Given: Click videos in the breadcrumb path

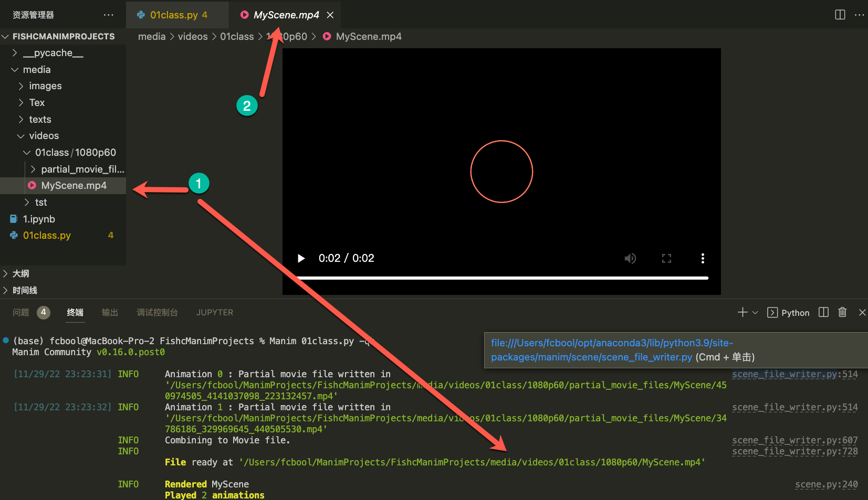Looking at the screenshot, I should (193, 37).
